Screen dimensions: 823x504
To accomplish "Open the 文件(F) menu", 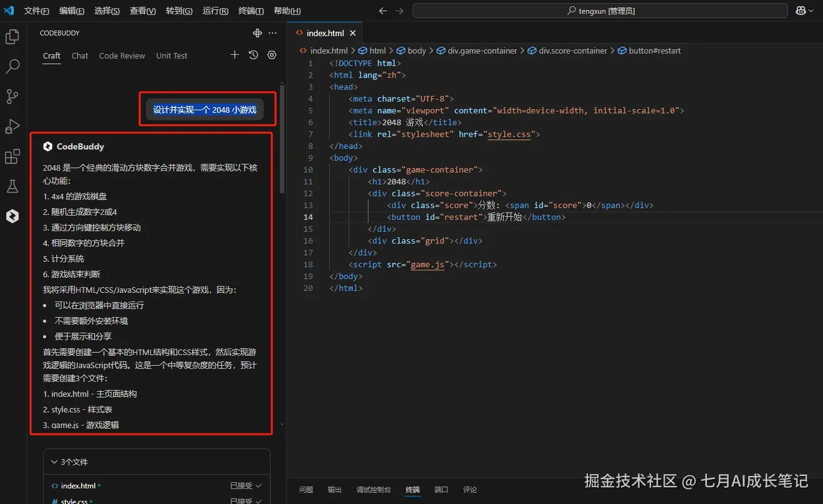I will pos(37,11).
